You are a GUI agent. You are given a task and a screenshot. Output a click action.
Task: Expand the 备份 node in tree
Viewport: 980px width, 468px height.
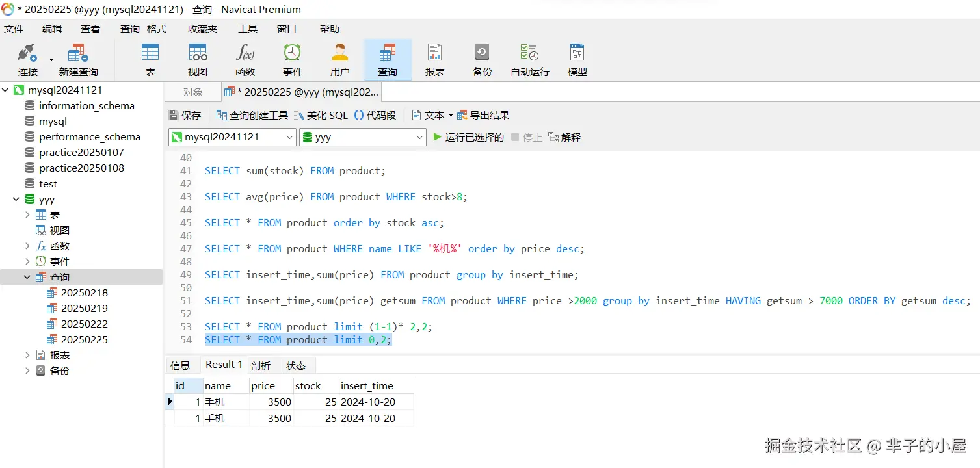pyautogui.click(x=27, y=370)
